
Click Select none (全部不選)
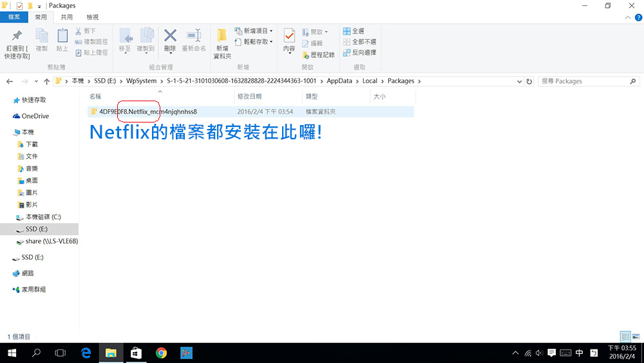tap(359, 41)
